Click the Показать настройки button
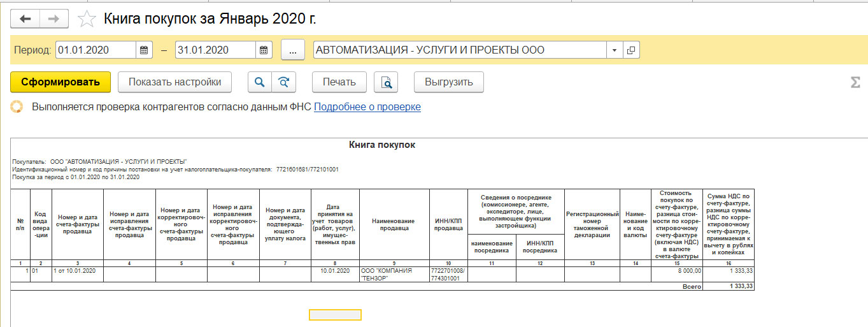The width and height of the screenshot is (868, 327). 174,82
